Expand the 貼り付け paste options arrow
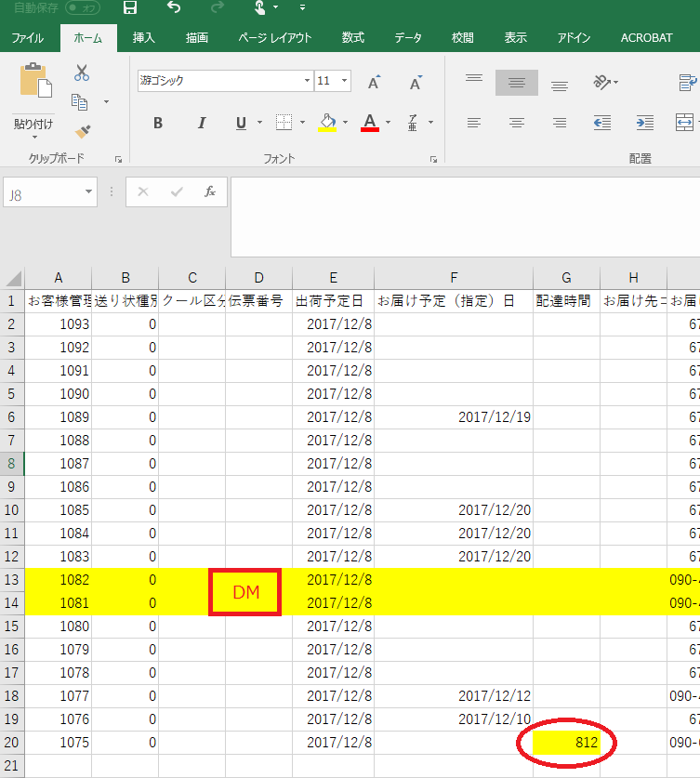Viewport: 700px width, 778px height. [34, 137]
